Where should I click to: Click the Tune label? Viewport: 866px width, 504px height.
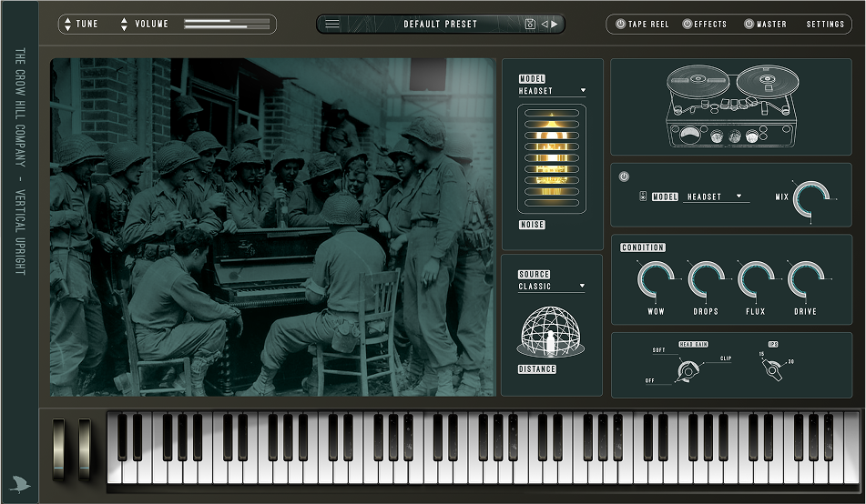[87, 25]
